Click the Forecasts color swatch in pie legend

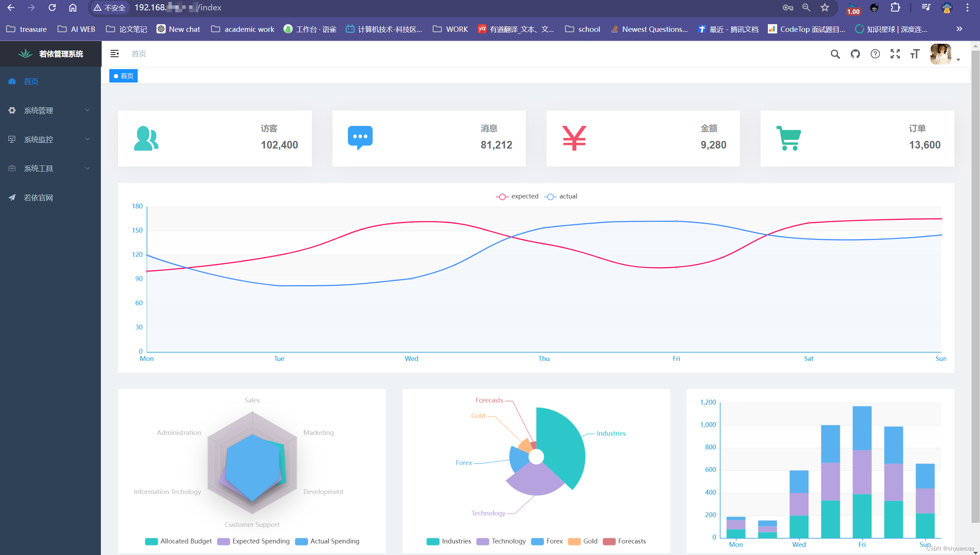tap(609, 541)
